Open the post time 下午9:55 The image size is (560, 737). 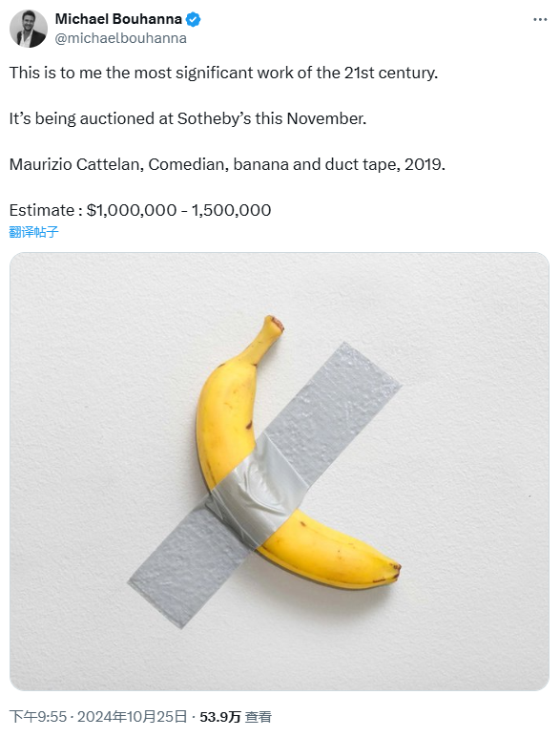point(38,716)
